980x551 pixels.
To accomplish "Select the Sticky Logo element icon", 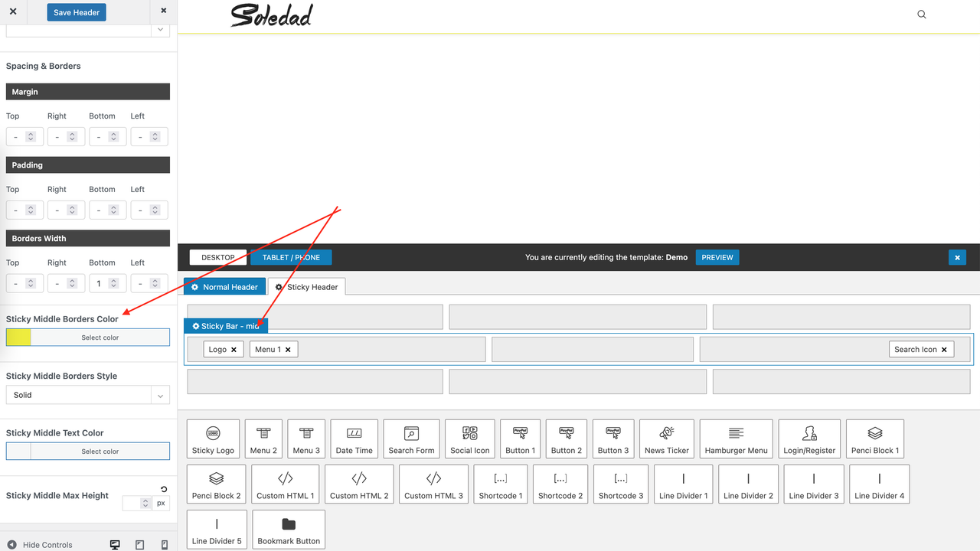I will pyautogui.click(x=213, y=438).
